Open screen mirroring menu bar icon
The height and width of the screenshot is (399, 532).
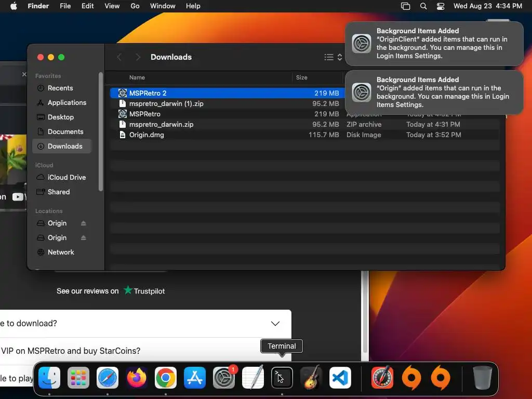(x=405, y=6)
